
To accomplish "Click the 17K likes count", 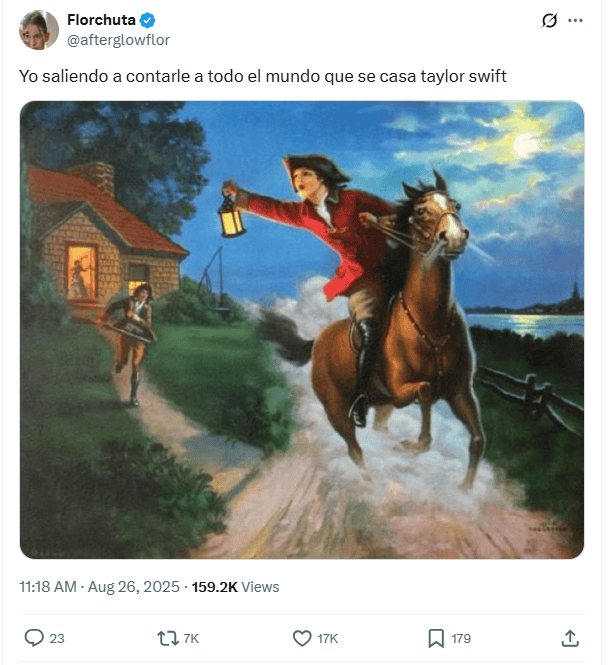I will pyautogui.click(x=328, y=639).
